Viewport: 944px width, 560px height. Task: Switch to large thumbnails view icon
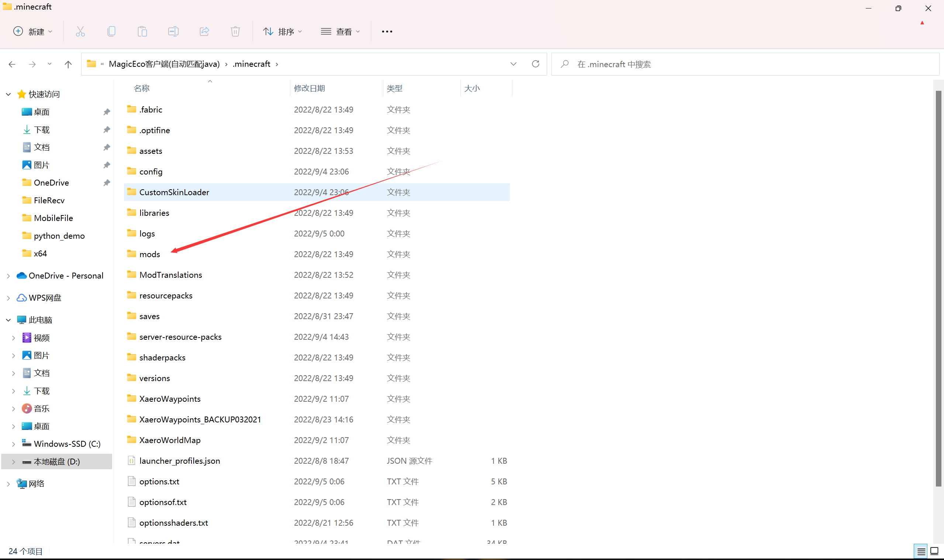point(934,551)
